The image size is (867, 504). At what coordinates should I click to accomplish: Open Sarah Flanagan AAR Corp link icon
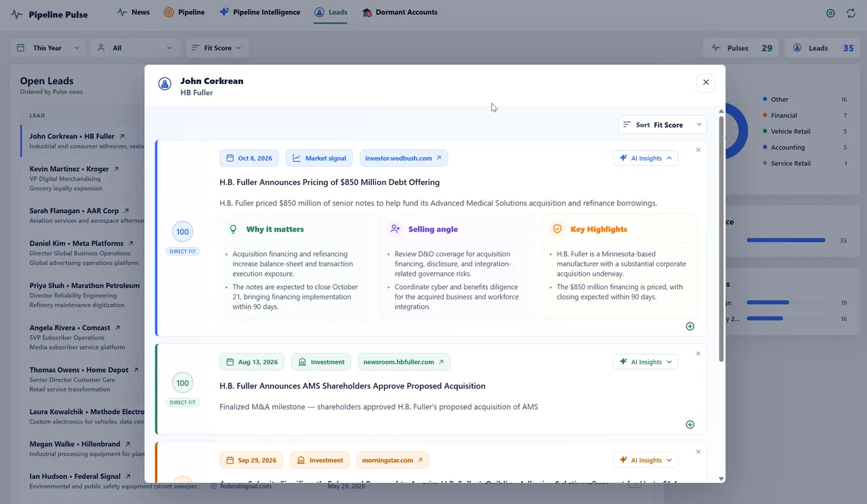click(126, 211)
